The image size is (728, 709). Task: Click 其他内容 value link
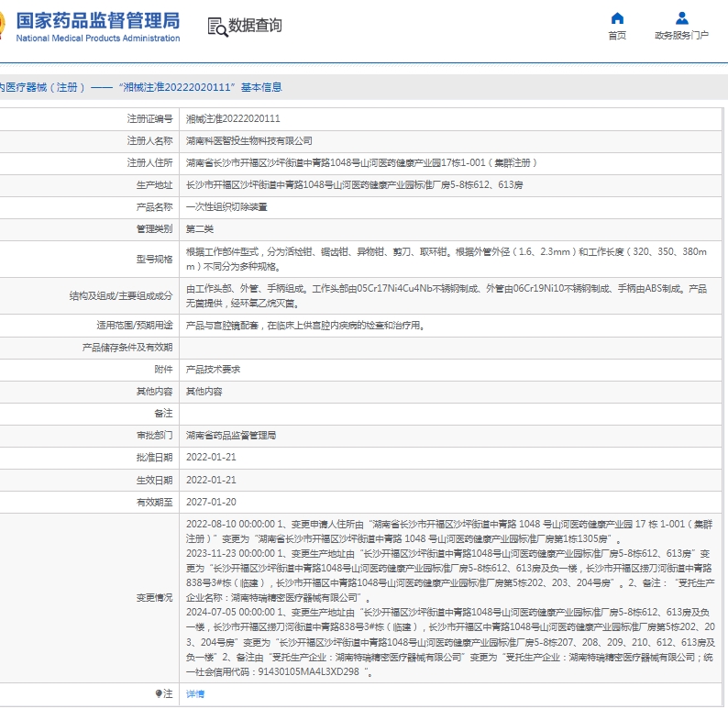click(x=204, y=392)
